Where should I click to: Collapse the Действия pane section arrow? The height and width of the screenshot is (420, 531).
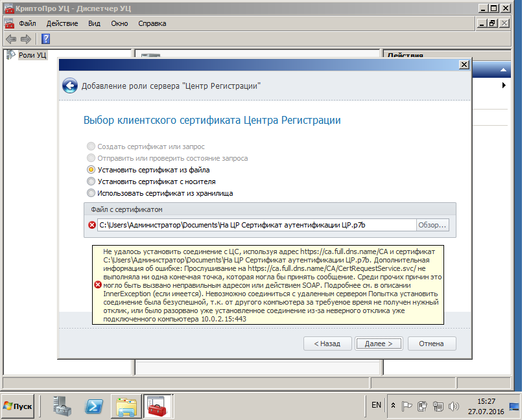[503, 70]
